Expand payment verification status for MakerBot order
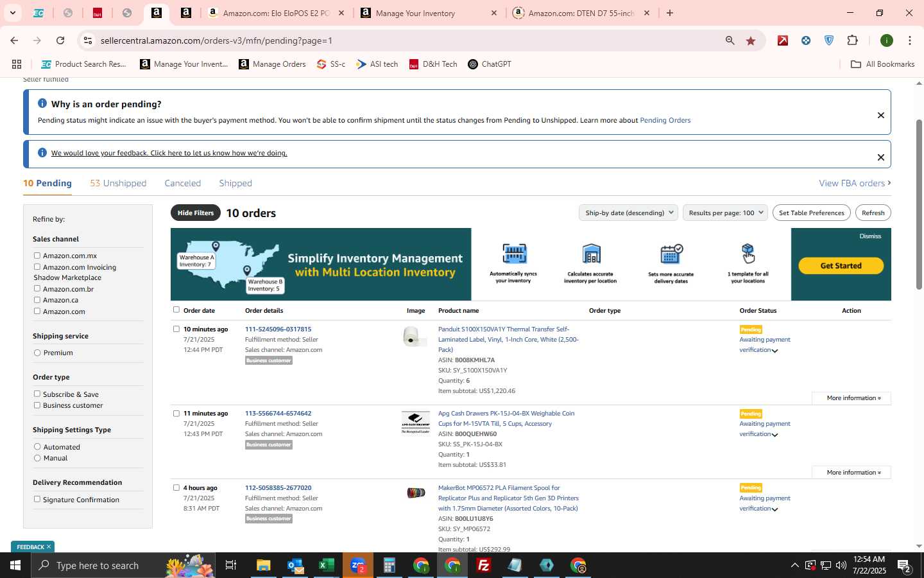Screen dimensions: 924x578 tap(774, 509)
